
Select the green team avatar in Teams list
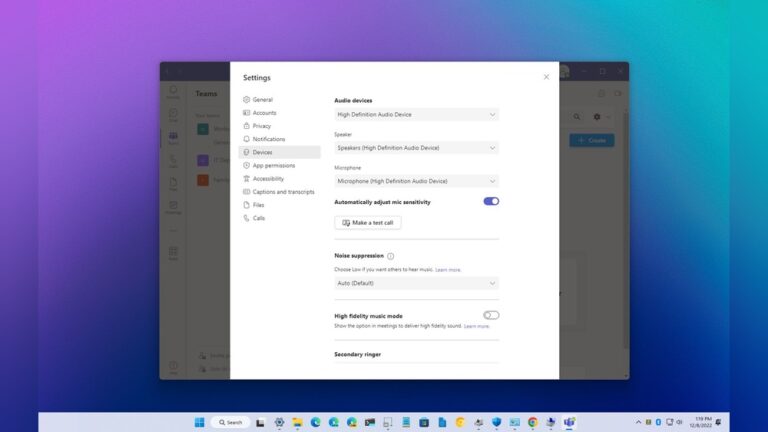point(203,129)
